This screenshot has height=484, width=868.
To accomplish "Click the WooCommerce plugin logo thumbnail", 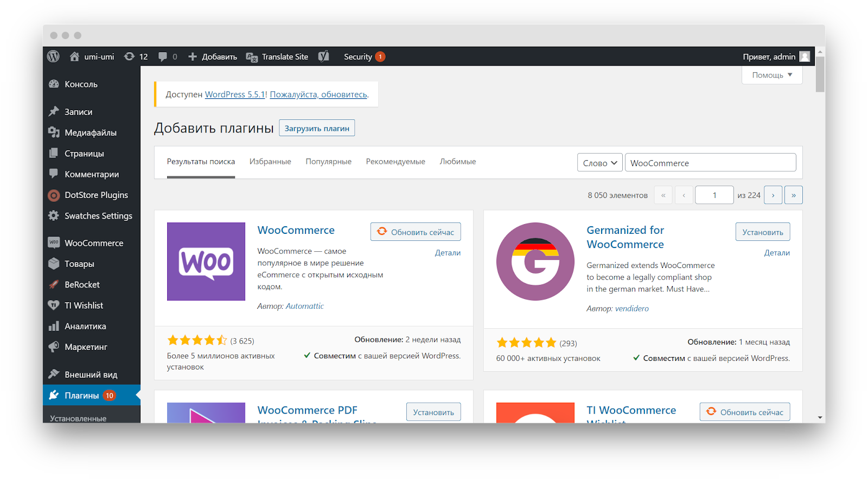I will (x=206, y=262).
